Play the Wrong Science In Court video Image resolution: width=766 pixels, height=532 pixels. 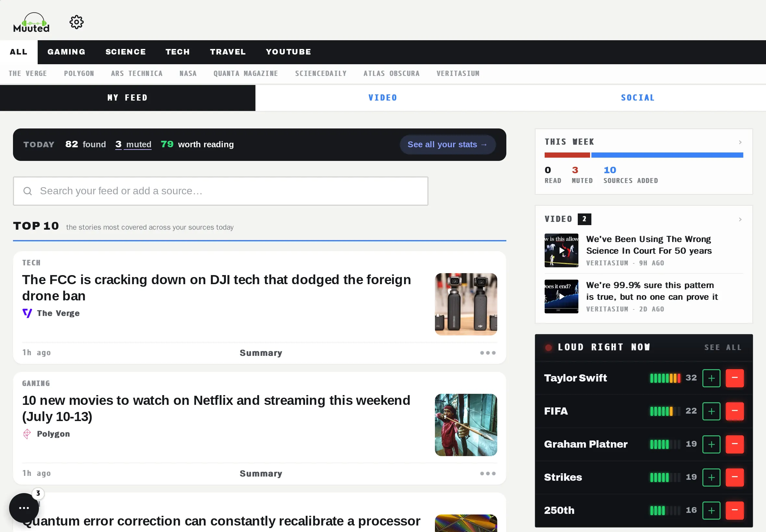[561, 250]
